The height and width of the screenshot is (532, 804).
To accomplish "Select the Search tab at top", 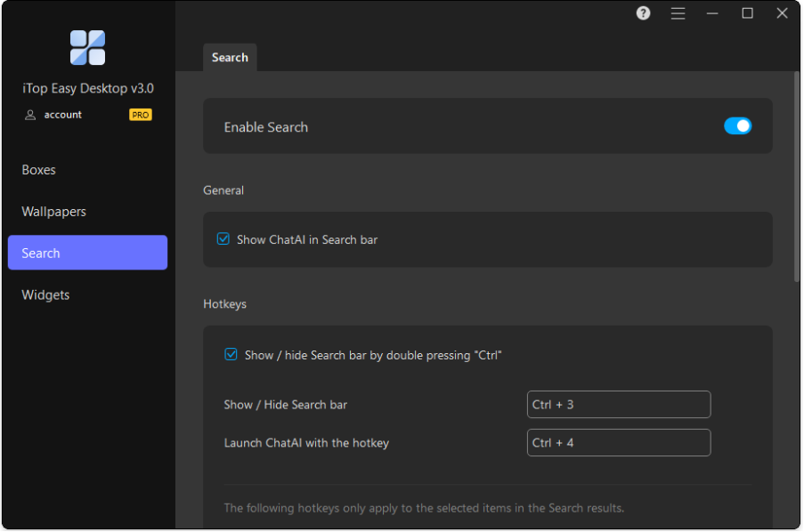I will coord(230,58).
